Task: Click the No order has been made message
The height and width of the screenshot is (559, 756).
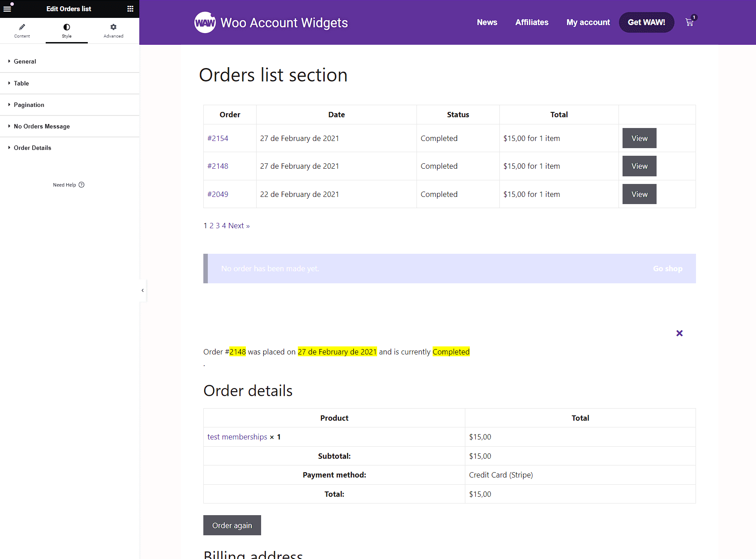Action: point(270,269)
